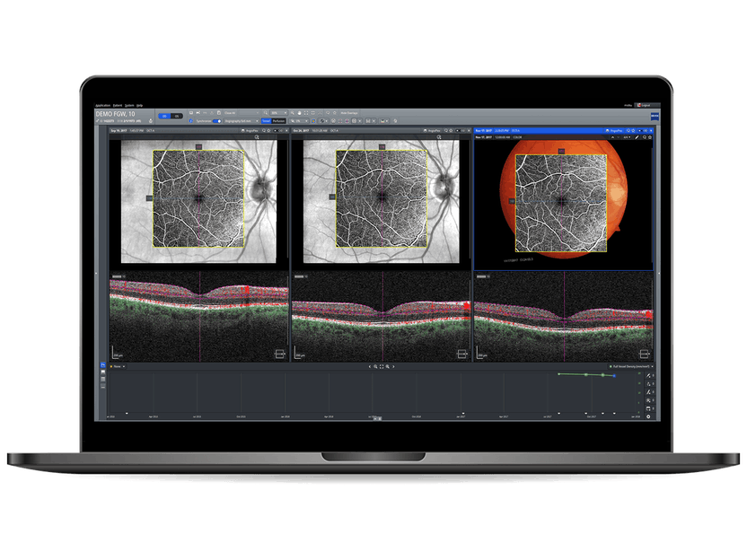Open timeline settings gear icon
Viewport: 747px width, 560px height.
[x=648, y=417]
